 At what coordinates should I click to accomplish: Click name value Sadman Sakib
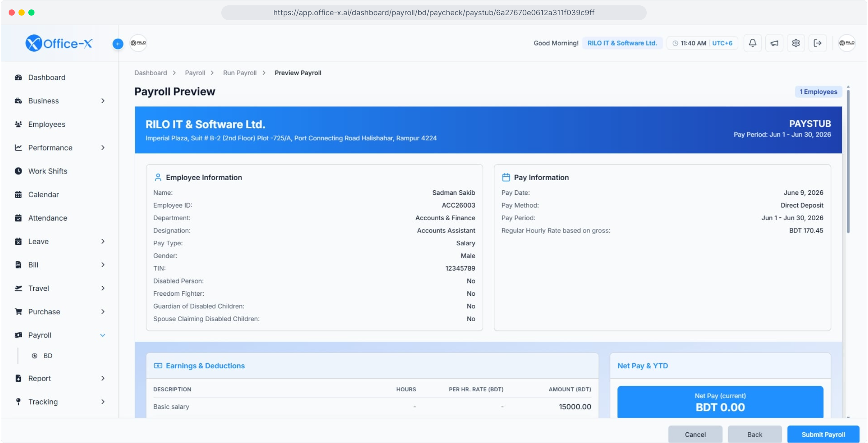454,192
